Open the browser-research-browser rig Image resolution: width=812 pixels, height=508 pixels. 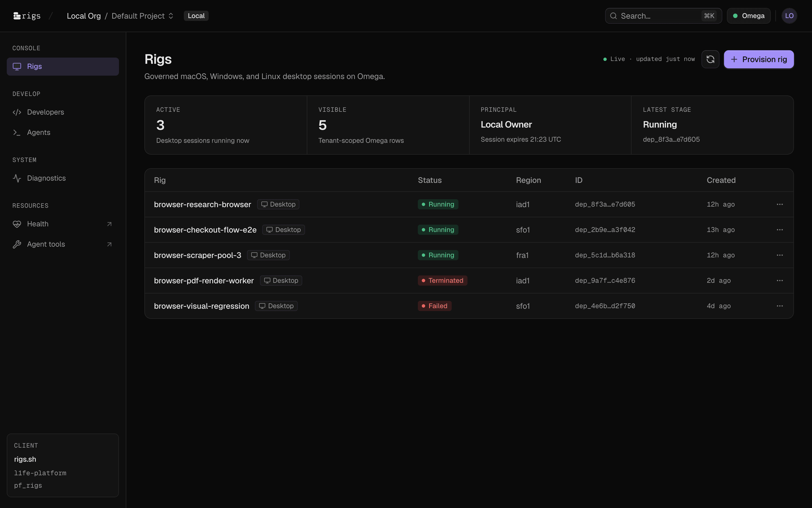pyautogui.click(x=202, y=204)
